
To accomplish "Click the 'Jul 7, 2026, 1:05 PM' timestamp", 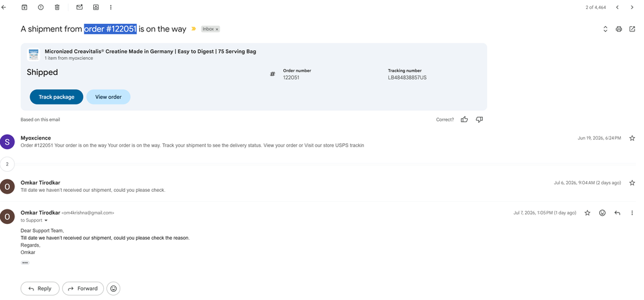I will point(545,213).
